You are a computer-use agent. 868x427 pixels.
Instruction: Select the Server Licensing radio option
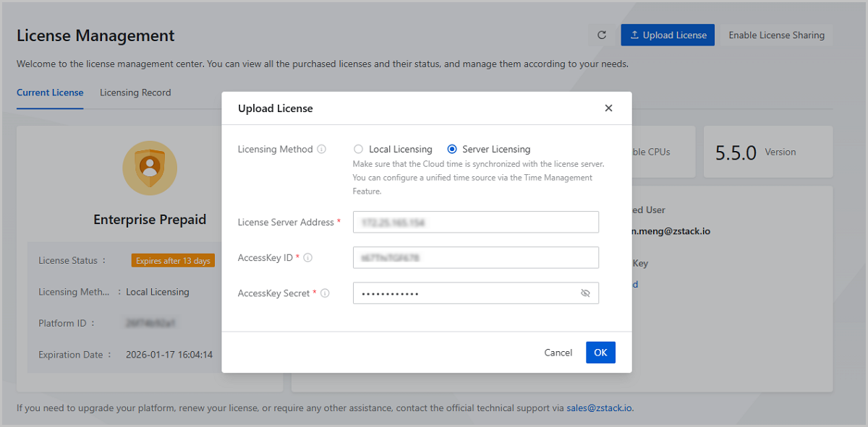click(452, 150)
